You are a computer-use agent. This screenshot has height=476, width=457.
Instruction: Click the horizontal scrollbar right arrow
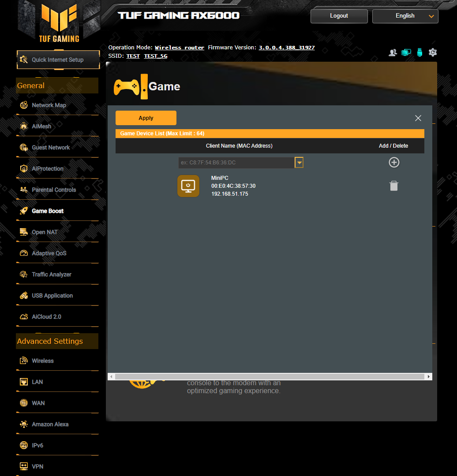[428, 376]
